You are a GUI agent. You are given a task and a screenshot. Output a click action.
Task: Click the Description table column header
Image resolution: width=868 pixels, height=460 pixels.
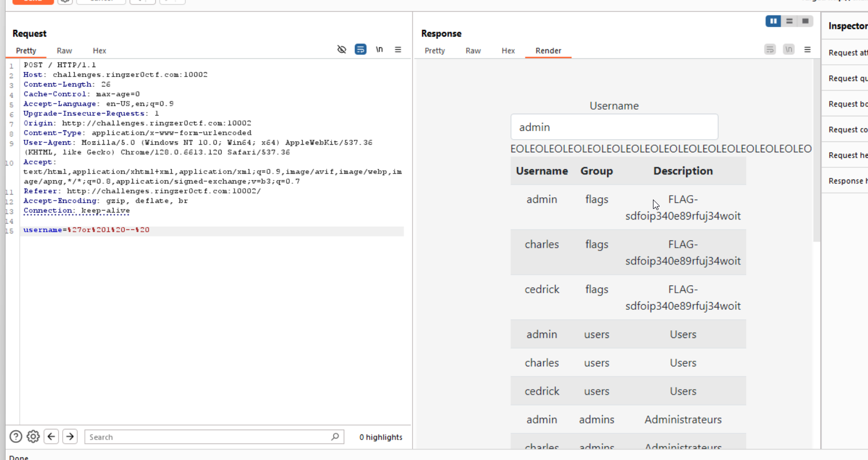(683, 171)
